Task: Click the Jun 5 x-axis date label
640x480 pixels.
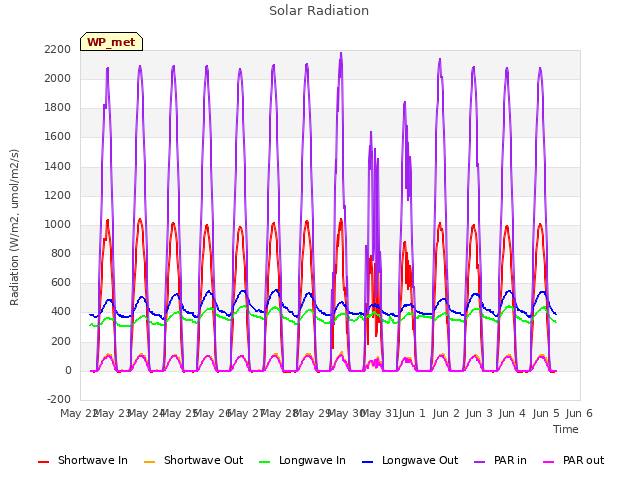Action: coord(546,413)
